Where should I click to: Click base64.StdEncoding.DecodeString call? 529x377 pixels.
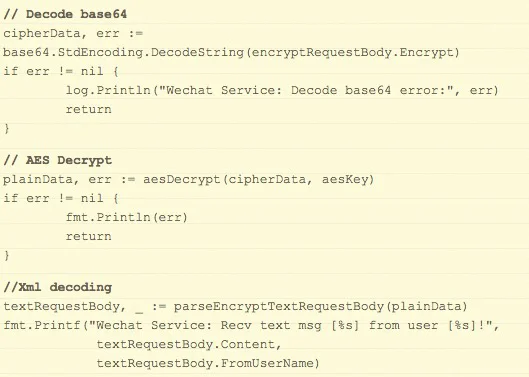click(x=123, y=52)
